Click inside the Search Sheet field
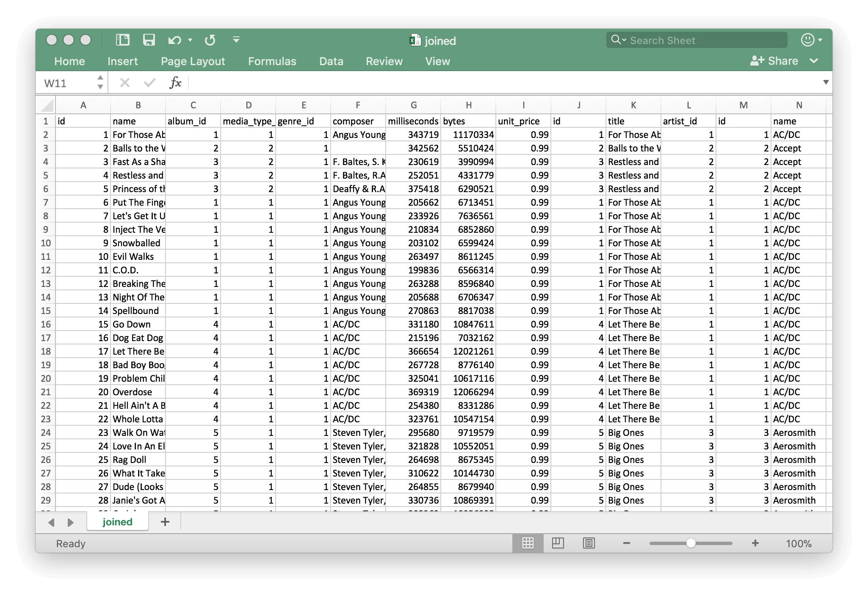 [696, 40]
